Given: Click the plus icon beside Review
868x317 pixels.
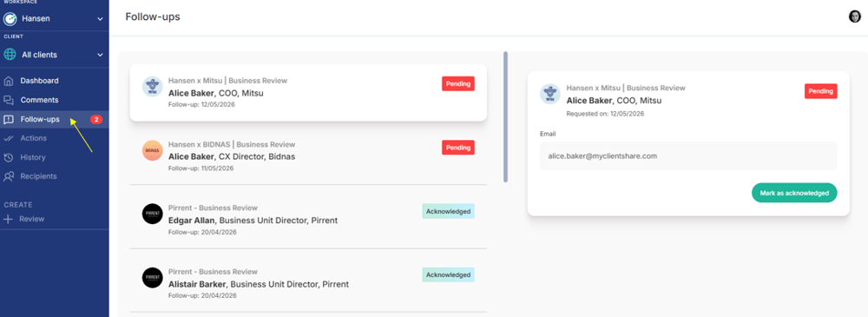Looking at the screenshot, I should tap(8, 219).
